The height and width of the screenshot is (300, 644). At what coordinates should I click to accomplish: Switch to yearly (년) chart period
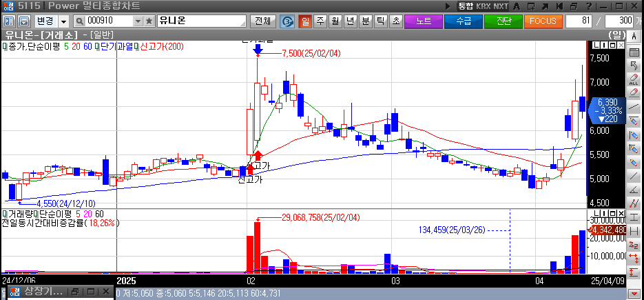pyautogui.click(x=350, y=21)
